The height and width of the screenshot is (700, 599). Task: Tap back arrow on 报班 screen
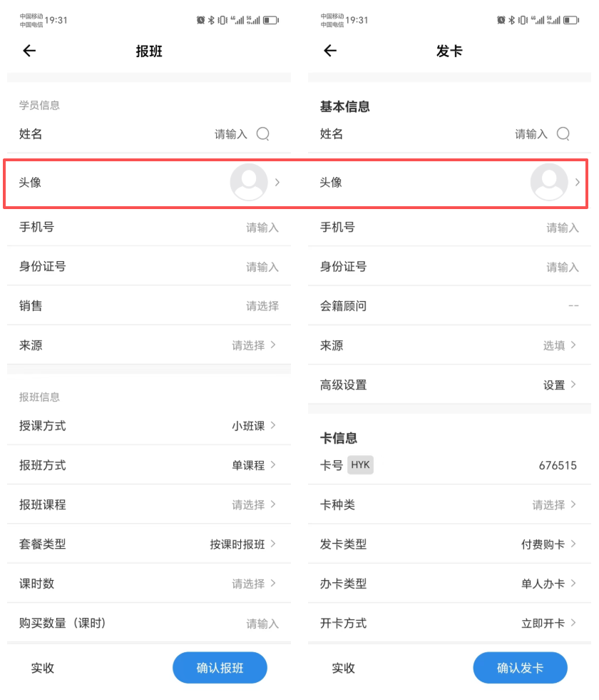tap(29, 51)
